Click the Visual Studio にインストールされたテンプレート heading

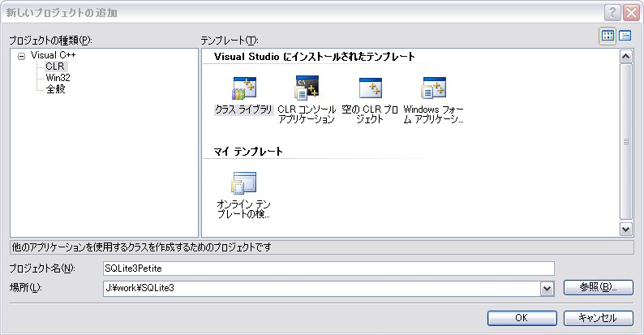pyautogui.click(x=315, y=57)
